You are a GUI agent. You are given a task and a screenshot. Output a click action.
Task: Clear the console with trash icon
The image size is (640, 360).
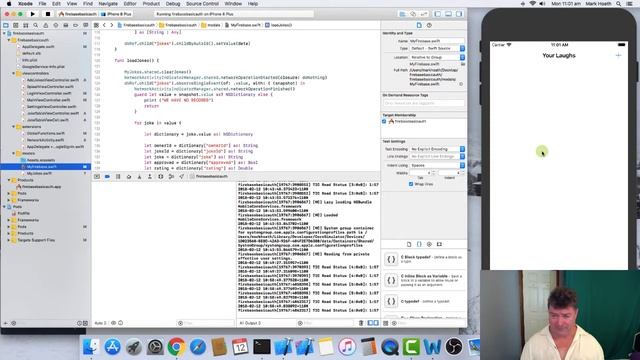pos(361,323)
